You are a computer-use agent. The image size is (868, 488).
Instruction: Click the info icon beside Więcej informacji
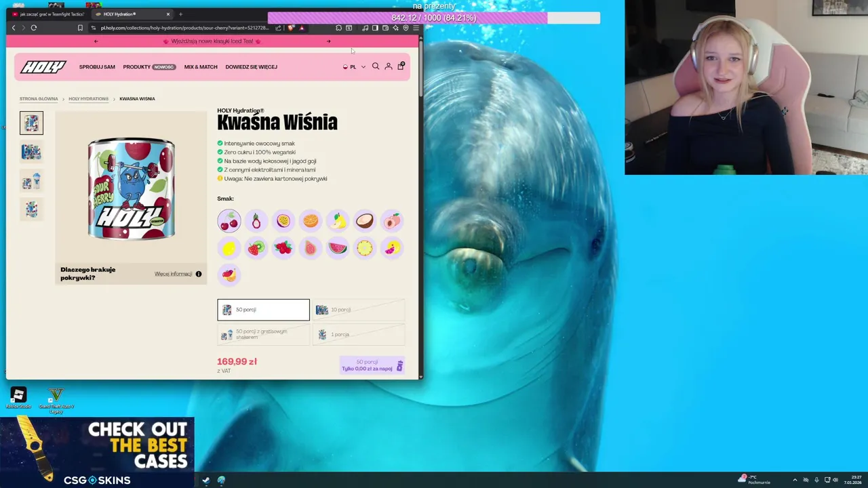(x=199, y=274)
